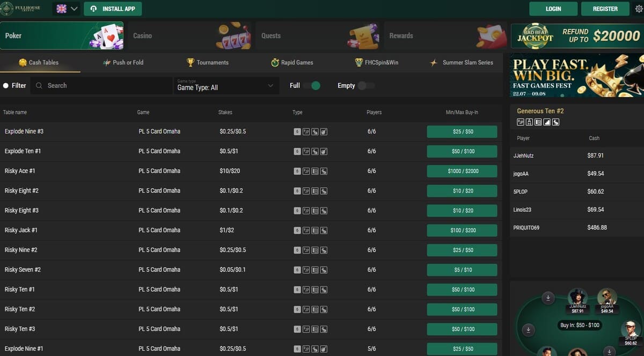Click into the Search field

click(102, 86)
